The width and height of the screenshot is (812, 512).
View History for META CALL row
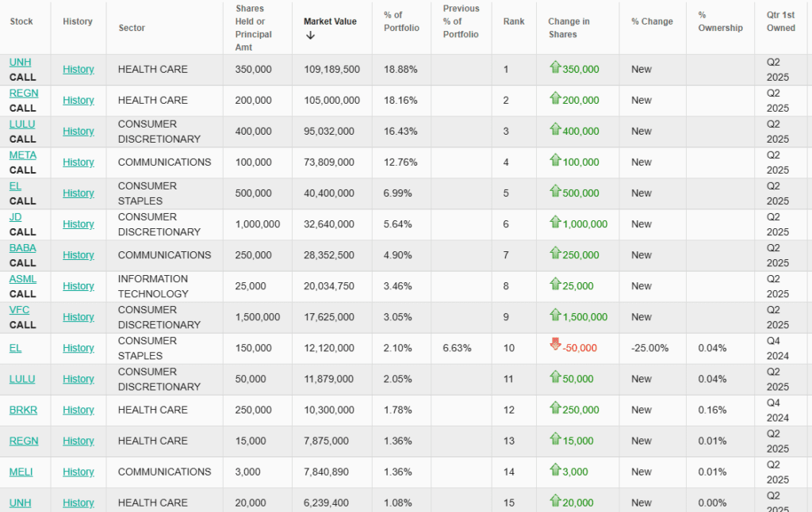pos(79,162)
